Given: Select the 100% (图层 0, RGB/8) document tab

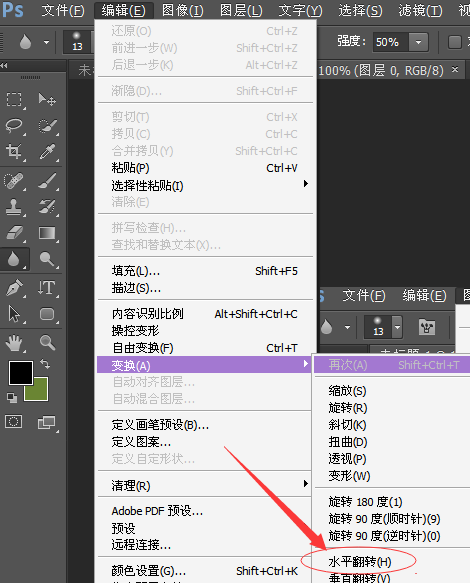Looking at the screenshot, I should (381, 70).
